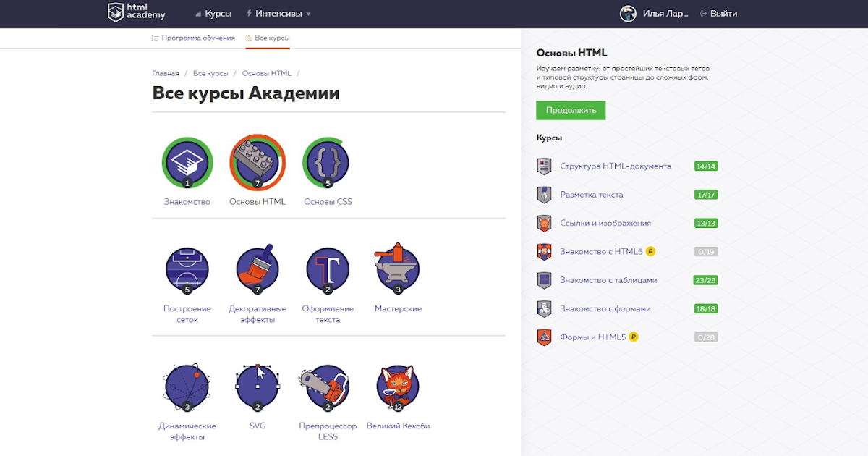This screenshot has height=456, width=868.
Task: Open the Структура HTML-документа course link
Action: (616, 166)
